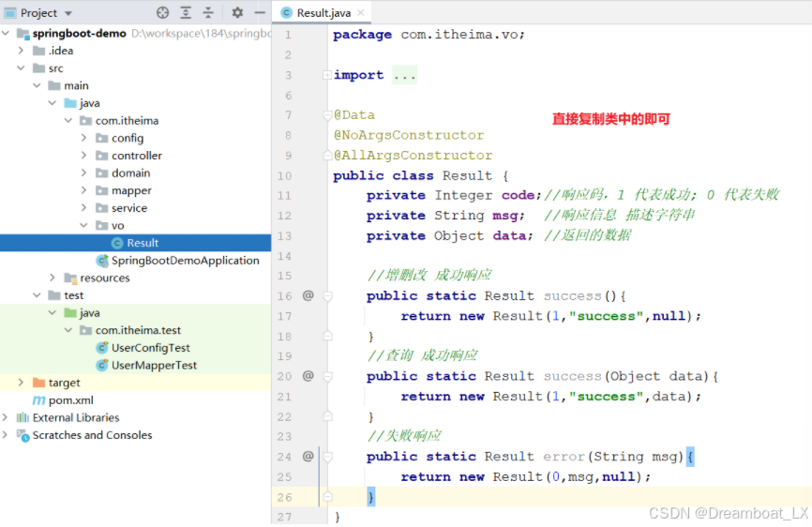Select the Result.java editor tab
812x527 pixels.
[323, 12]
